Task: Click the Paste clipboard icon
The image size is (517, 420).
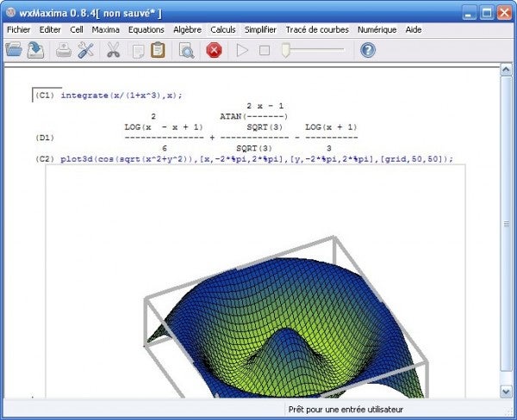Action: tap(158, 50)
